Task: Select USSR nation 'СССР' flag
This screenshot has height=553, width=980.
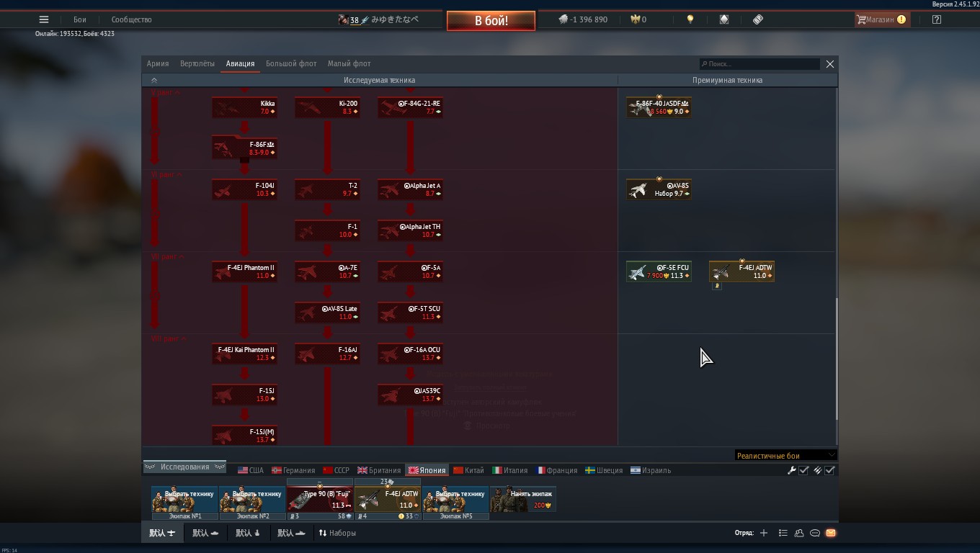Action: pyautogui.click(x=336, y=470)
